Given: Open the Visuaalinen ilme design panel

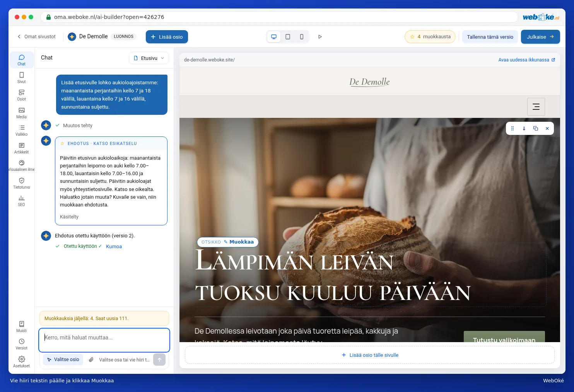Looking at the screenshot, I should (22, 165).
